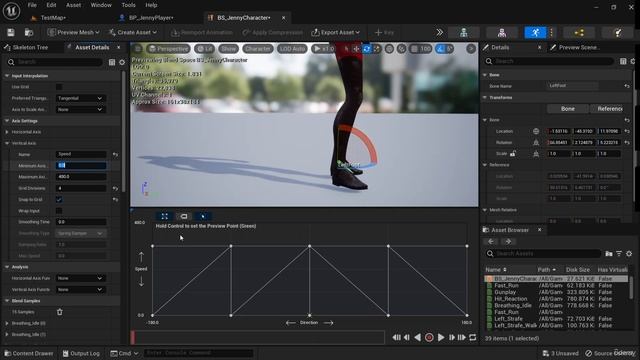Viewport: 640px width, 360px height.
Task: Open the Physics asset mode icon
Action: coord(618,33)
